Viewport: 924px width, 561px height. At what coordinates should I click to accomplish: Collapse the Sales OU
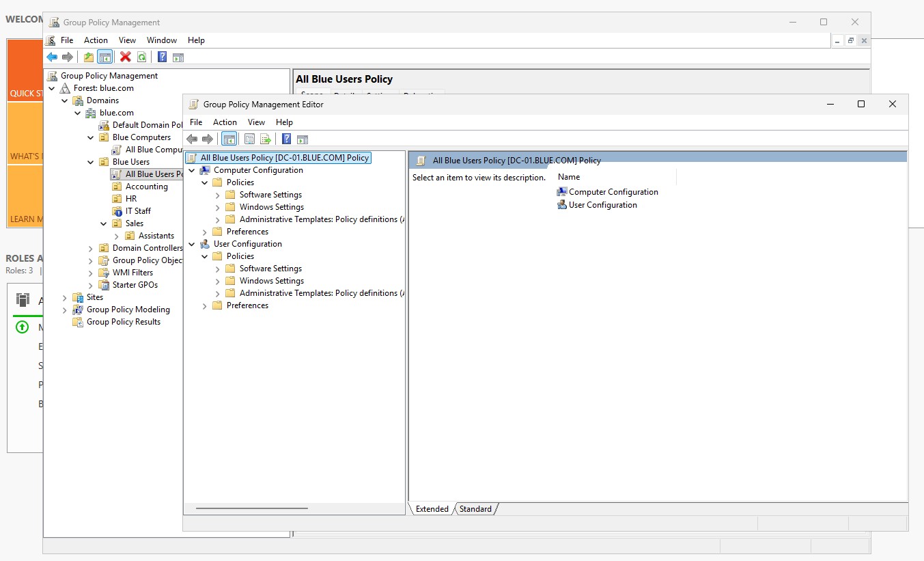(104, 223)
